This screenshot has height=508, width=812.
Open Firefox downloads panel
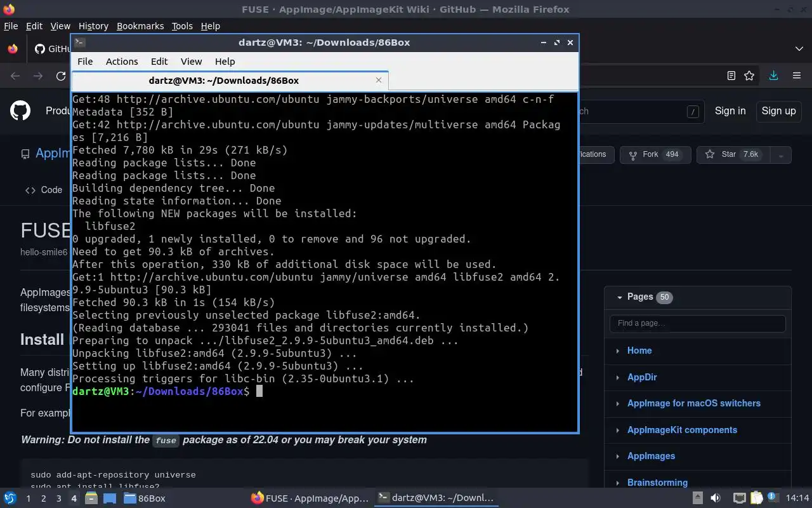(773, 76)
